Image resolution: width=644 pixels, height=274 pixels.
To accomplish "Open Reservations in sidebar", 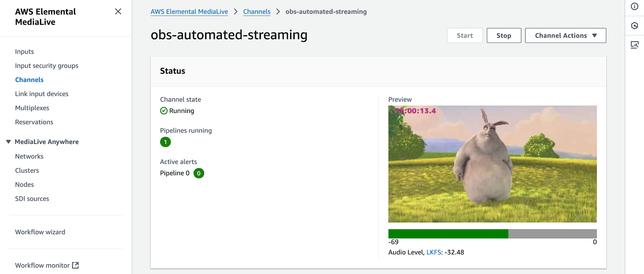I will [34, 122].
